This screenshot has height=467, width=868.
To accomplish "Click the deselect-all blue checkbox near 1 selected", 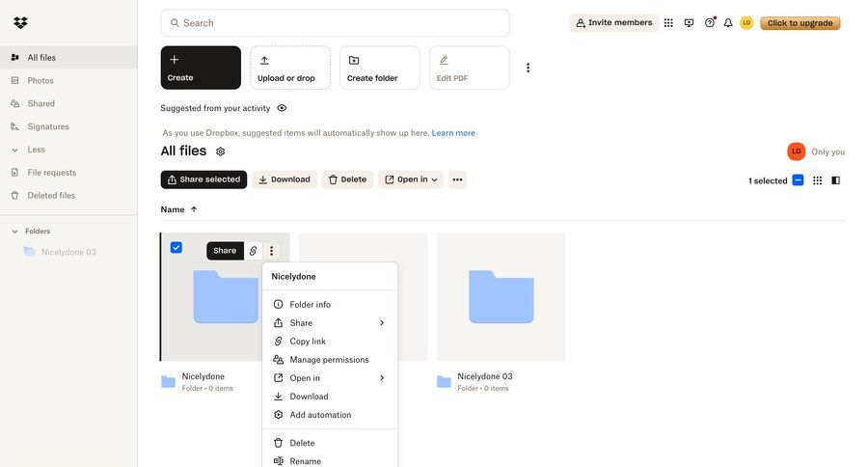I will [798, 180].
